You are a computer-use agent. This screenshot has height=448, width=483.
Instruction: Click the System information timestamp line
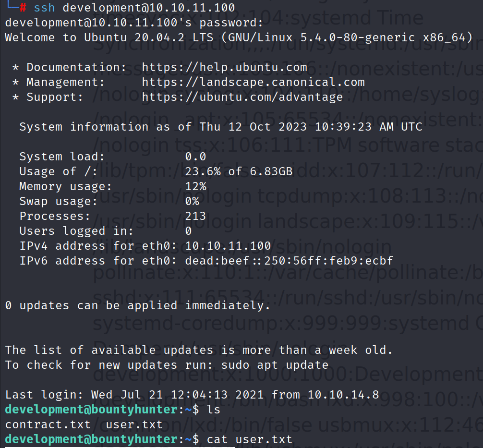click(x=221, y=127)
